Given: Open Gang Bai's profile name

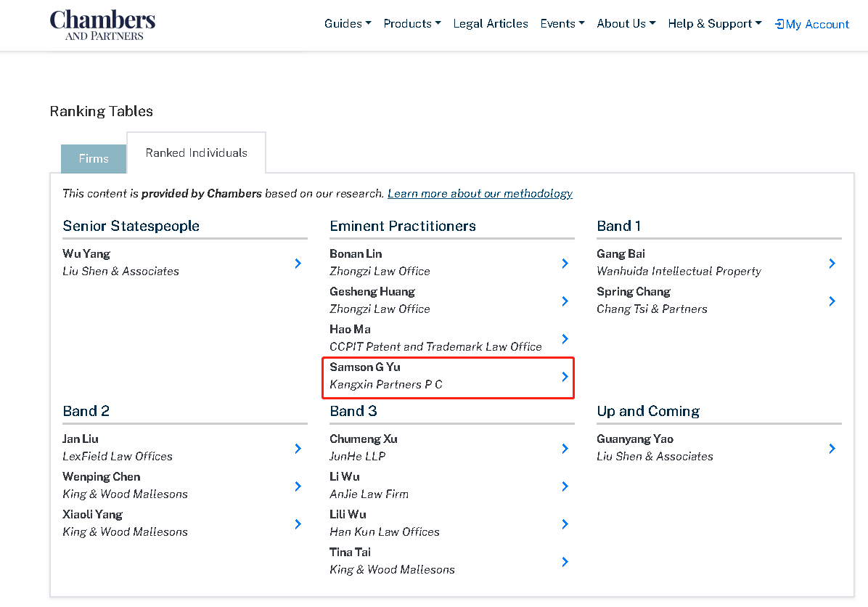Looking at the screenshot, I should click(621, 253).
